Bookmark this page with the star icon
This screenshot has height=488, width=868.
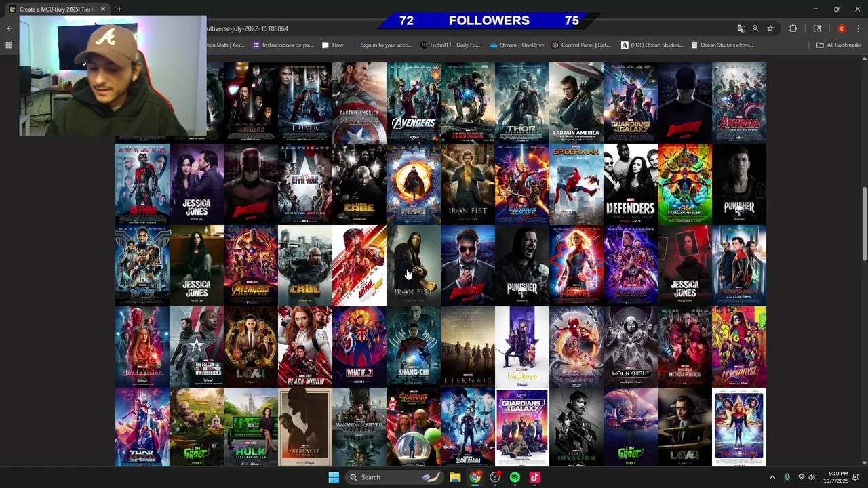coord(770,28)
